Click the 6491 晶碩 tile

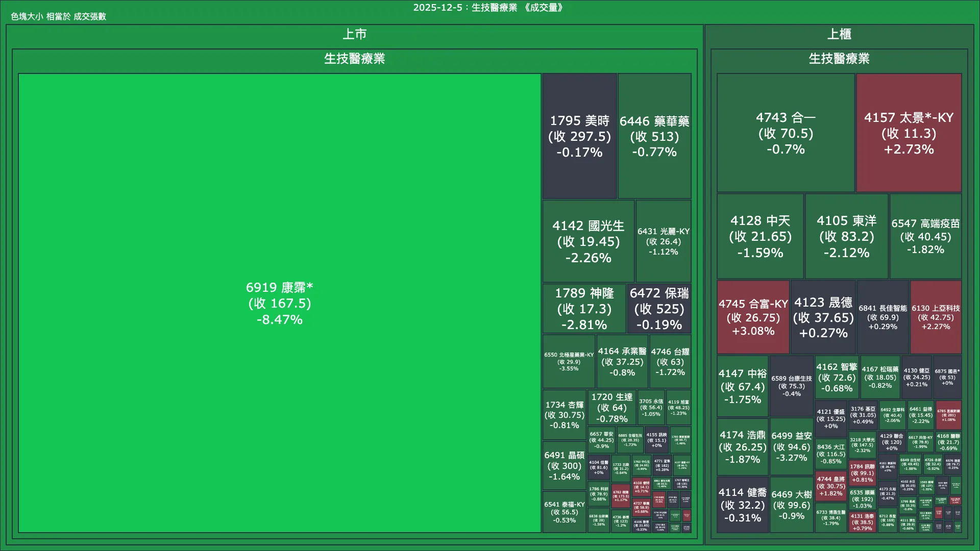(x=564, y=466)
